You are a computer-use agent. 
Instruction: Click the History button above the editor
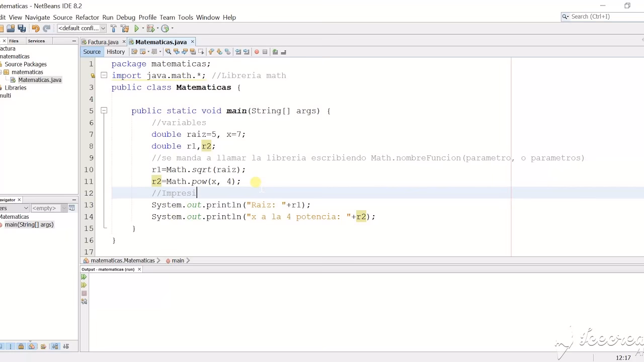click(x=115, y=51)
